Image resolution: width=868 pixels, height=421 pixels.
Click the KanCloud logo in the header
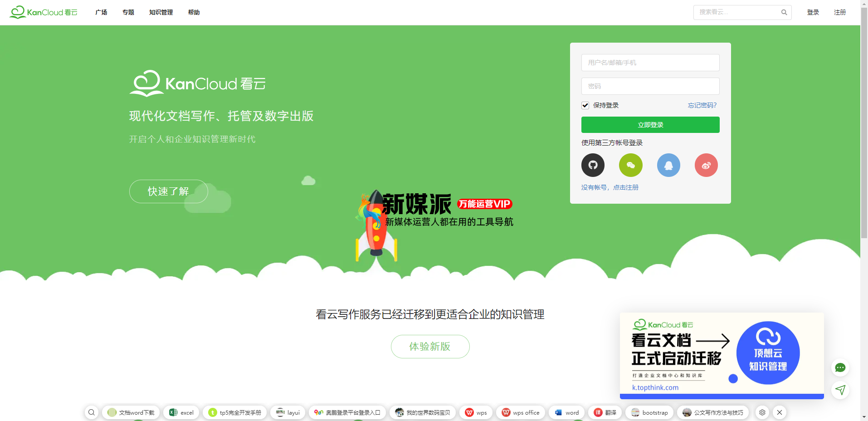pyautogui.click(x=44, y=12)
